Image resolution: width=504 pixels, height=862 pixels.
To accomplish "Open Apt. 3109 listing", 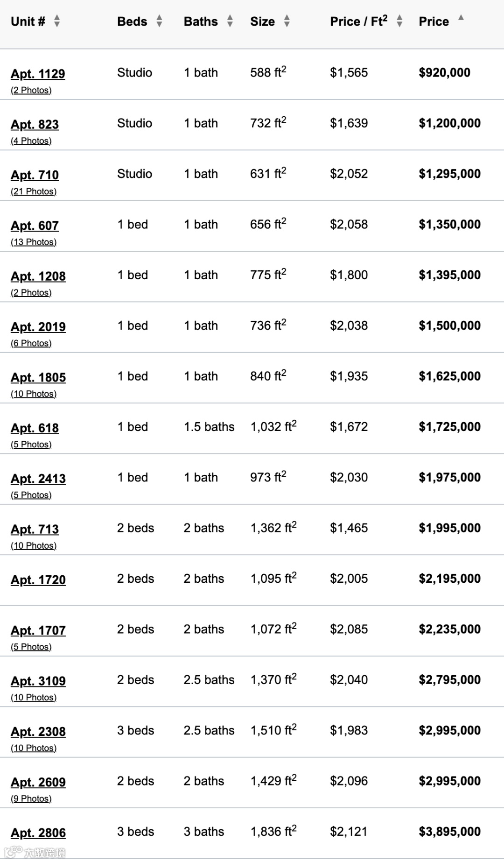I will click(38, 681).
